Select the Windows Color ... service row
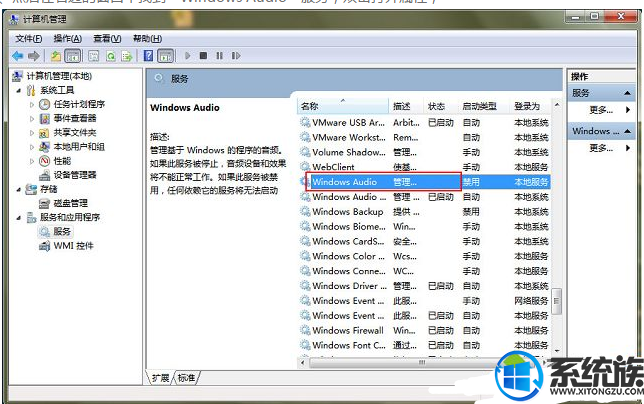 tap(424, 256)
